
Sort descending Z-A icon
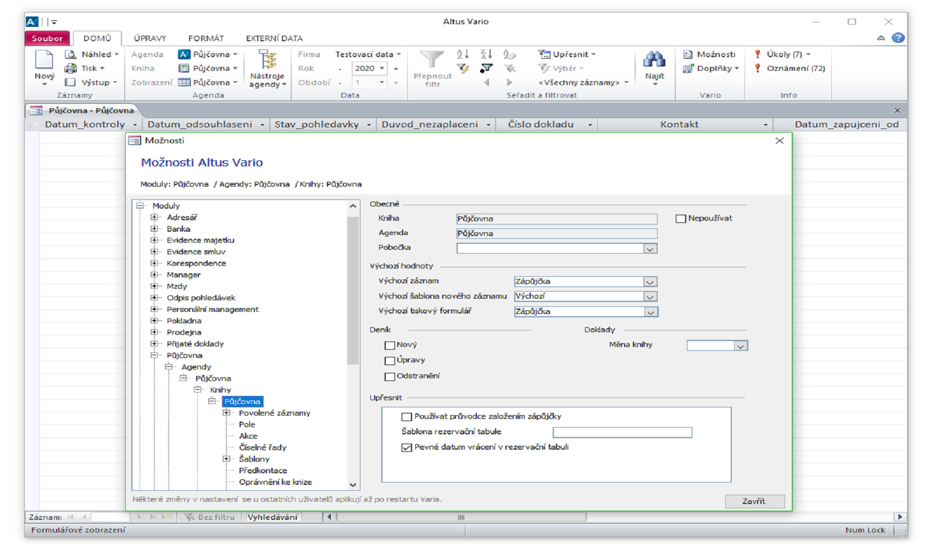(486, 54)
